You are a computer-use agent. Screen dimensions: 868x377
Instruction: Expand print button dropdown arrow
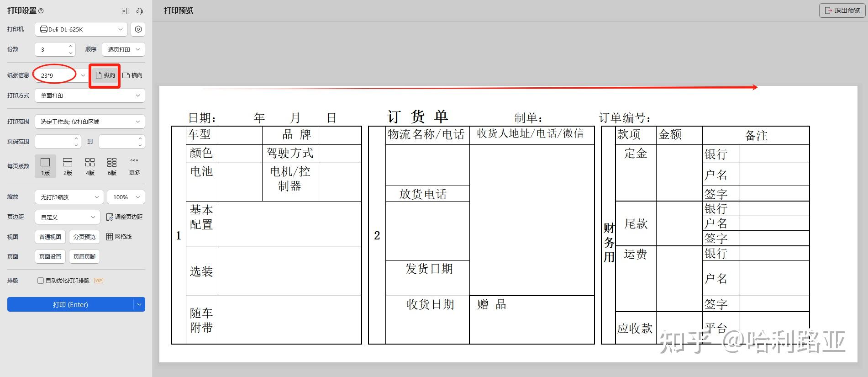[139, 304]
